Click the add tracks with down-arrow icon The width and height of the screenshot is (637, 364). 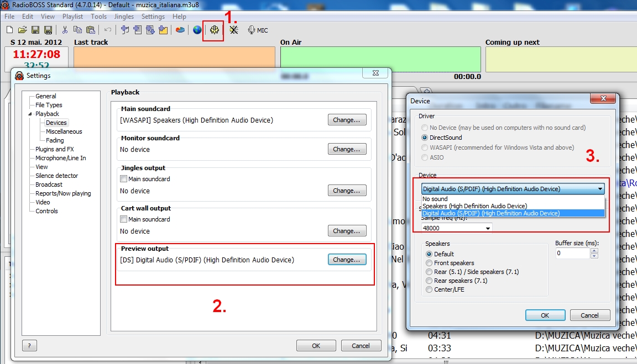[150, 30]
